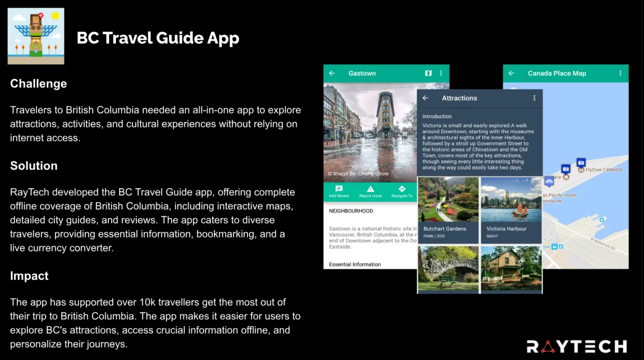Open the map icon in the Gastown header
Viewport: 644px width, 360px height.
[x=428, y=74]
